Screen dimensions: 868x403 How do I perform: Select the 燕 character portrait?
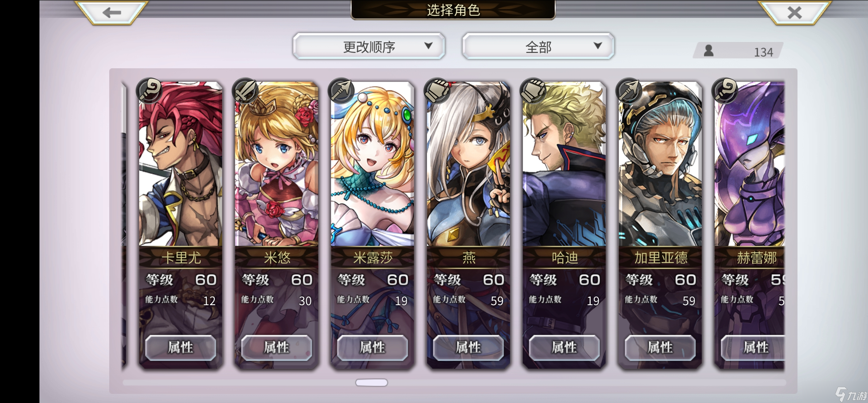468,164
